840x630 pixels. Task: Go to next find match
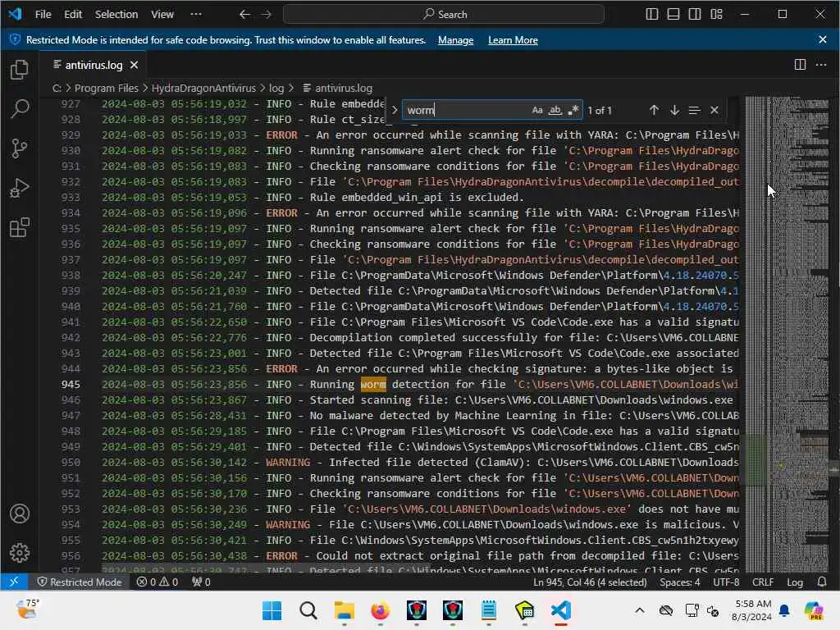click(x=674, y=111)
